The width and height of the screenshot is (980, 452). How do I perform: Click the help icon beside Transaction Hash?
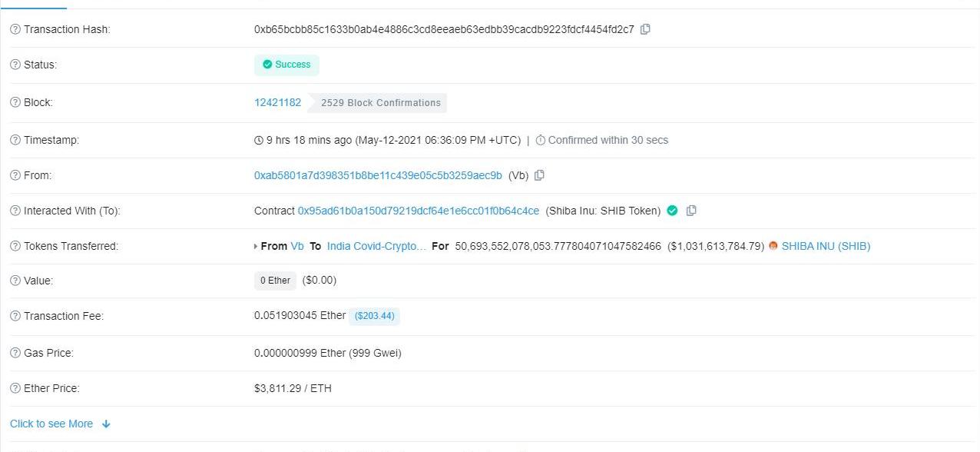coord(15,29)
